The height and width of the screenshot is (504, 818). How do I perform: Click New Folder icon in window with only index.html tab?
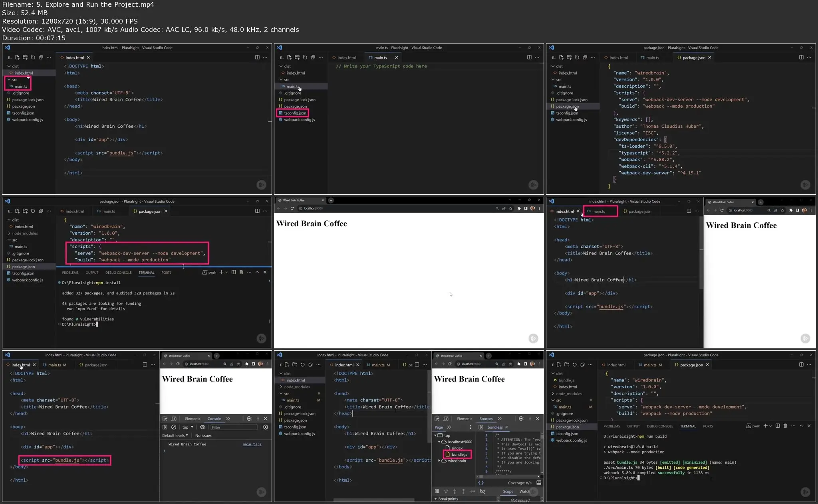(x=25, y=57)
